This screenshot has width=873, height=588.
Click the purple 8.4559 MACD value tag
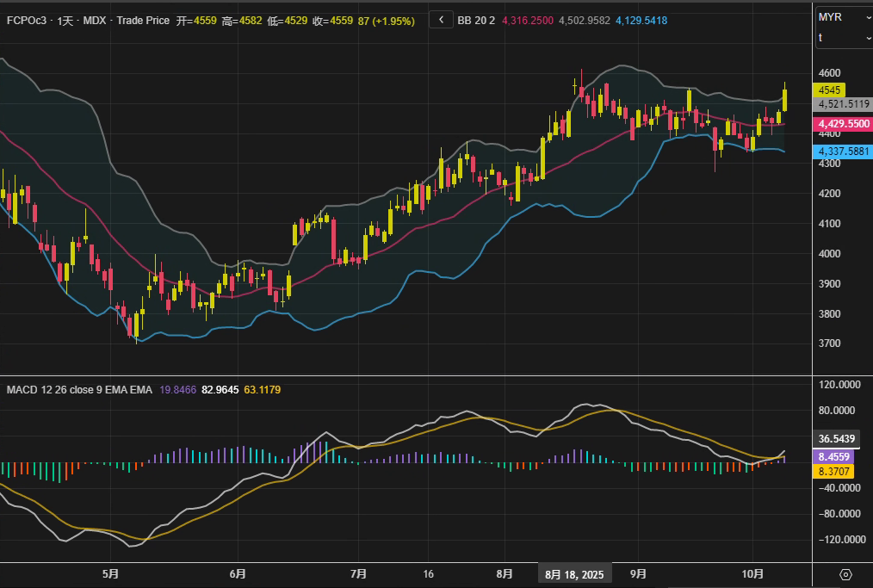(x=835, y=457)
